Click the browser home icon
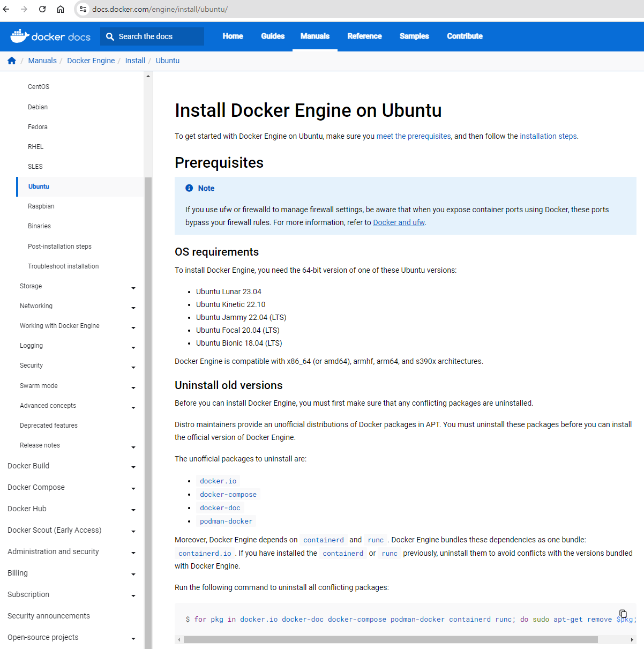The height and width of the screenshot is (649, 644). point(61,9)
